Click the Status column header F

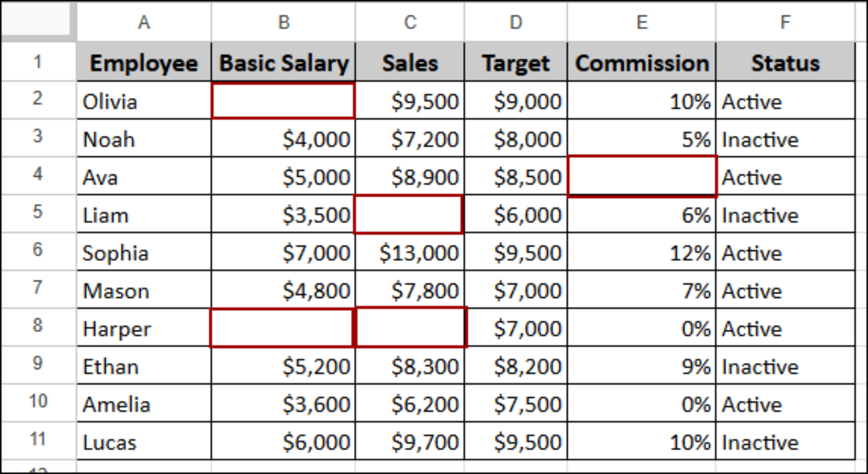(785, 22)
